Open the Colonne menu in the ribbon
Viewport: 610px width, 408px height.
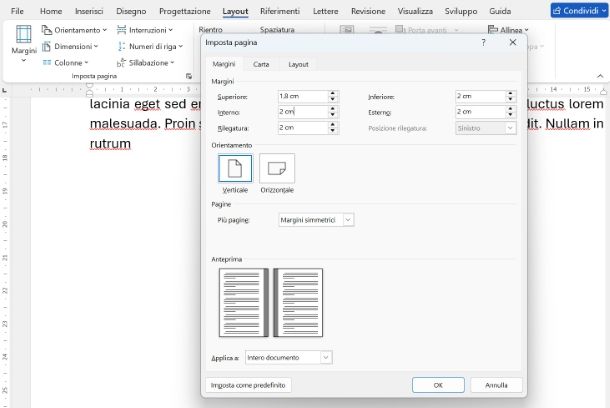tap(69, 62)
